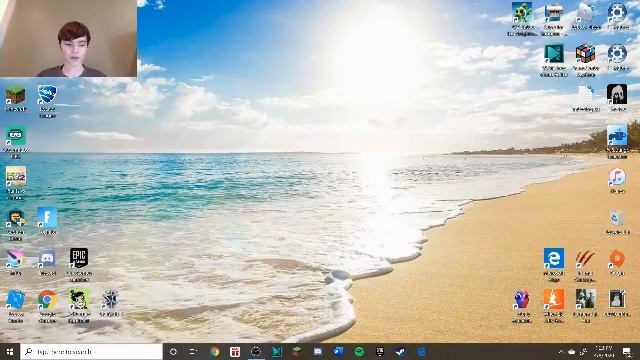
Task: Open the taskbar clock and date
Action: tap(604, 351)
